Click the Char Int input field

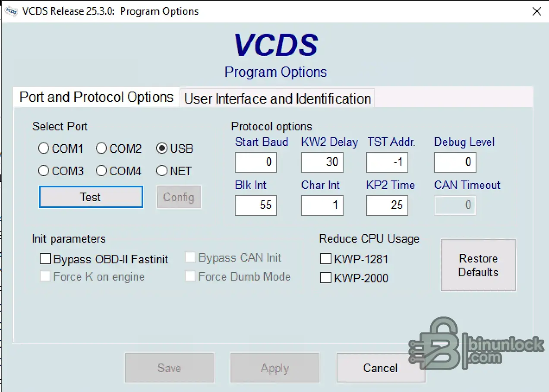pyautogui.click(x=322, y=205)
